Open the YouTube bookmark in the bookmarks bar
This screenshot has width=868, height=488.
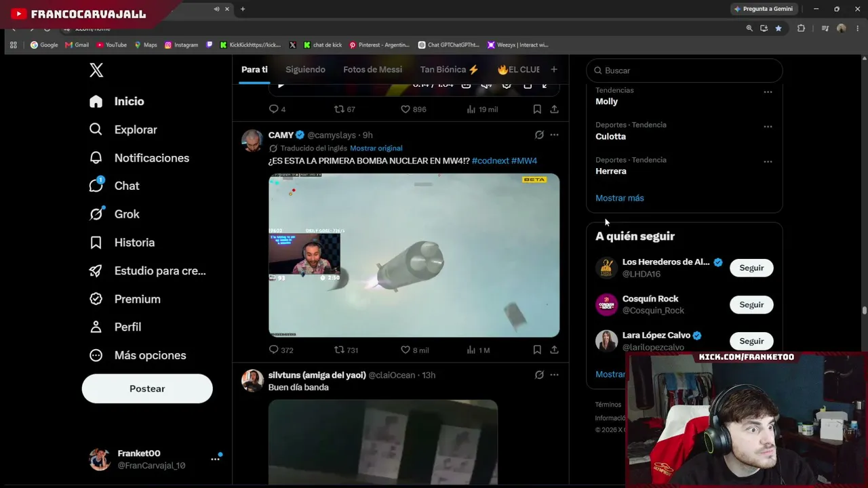(x=111, y=45)
